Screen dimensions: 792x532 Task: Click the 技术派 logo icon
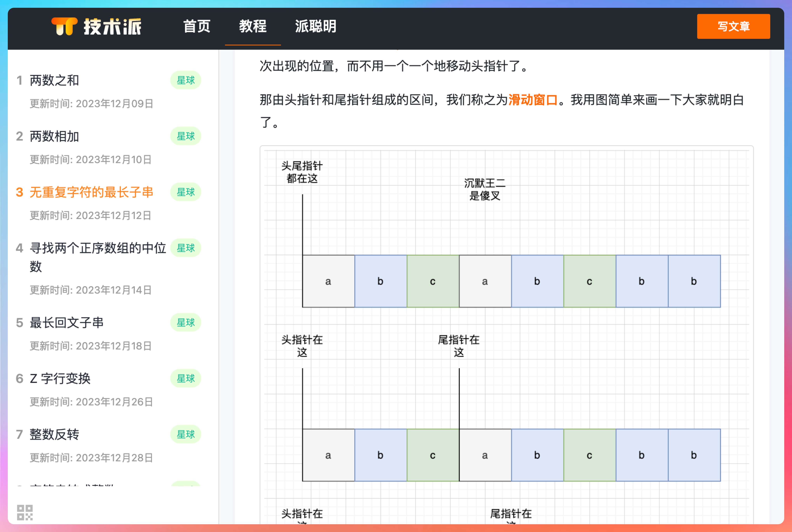pyautogui.click(x=65, y=26)
